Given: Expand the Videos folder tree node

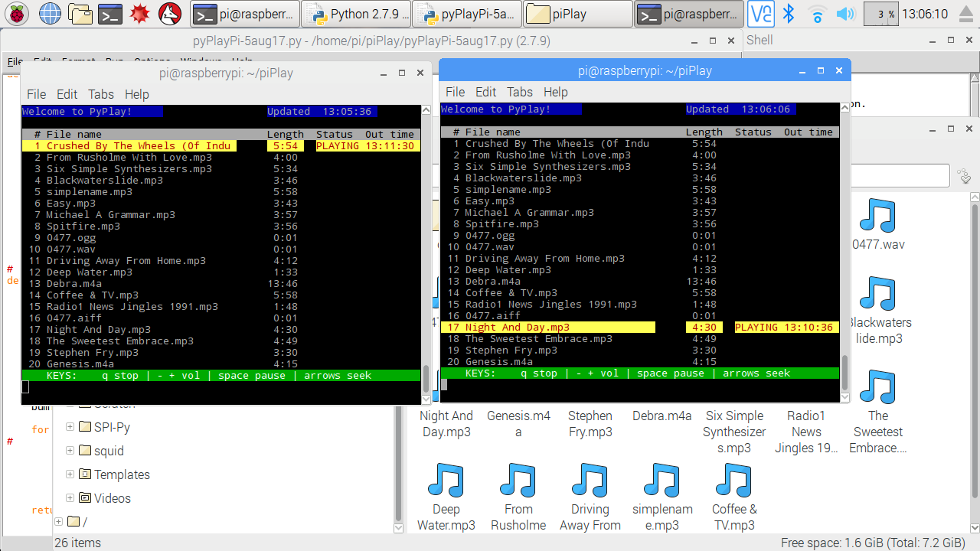Looking at the screenshot, I should [70, 498].
